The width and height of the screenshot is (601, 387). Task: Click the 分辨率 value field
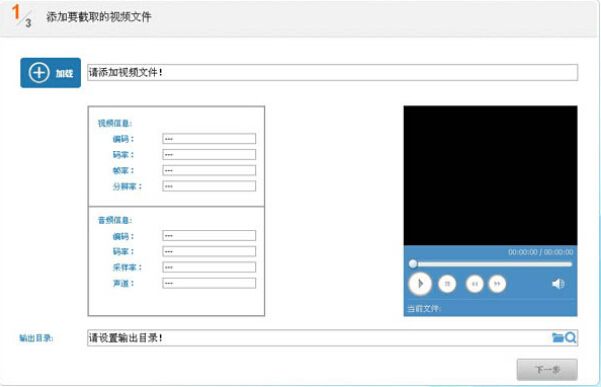[x=209, y=186]
